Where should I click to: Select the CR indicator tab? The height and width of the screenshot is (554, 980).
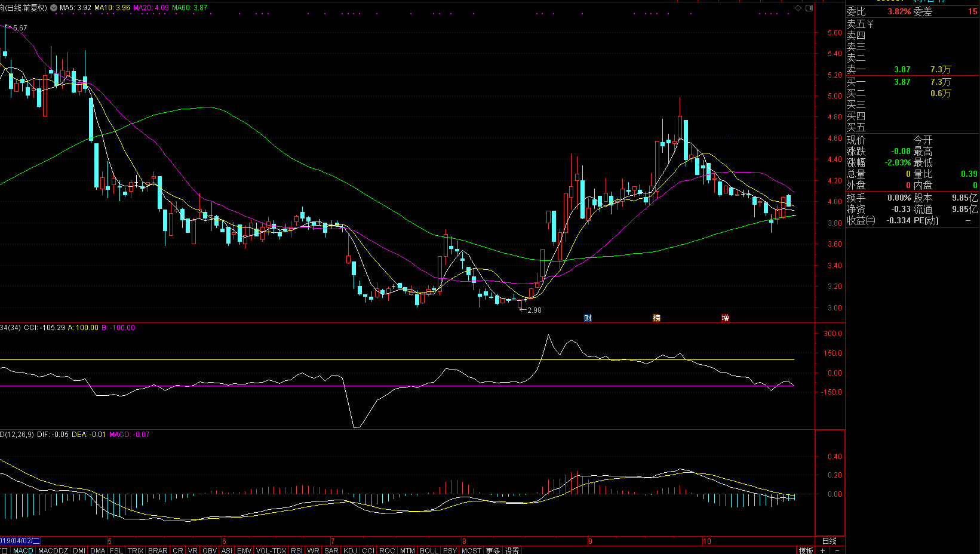[178, 550]
